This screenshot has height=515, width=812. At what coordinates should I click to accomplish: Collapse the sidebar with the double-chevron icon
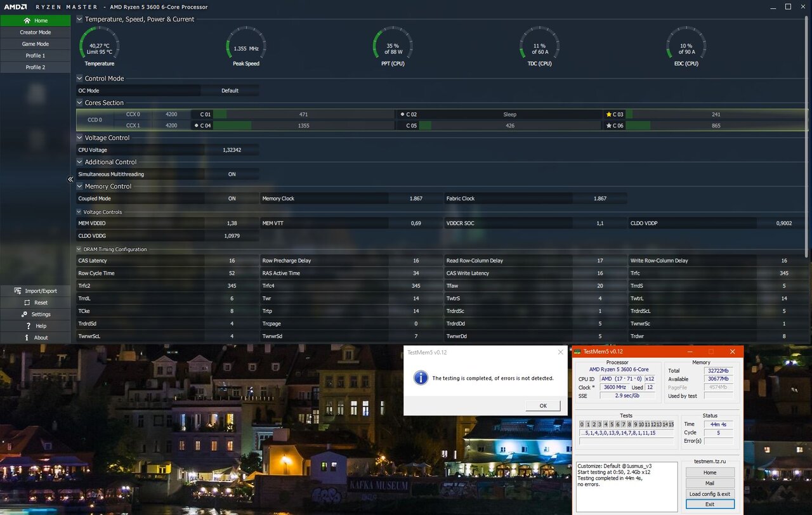[x=70, y=179]
